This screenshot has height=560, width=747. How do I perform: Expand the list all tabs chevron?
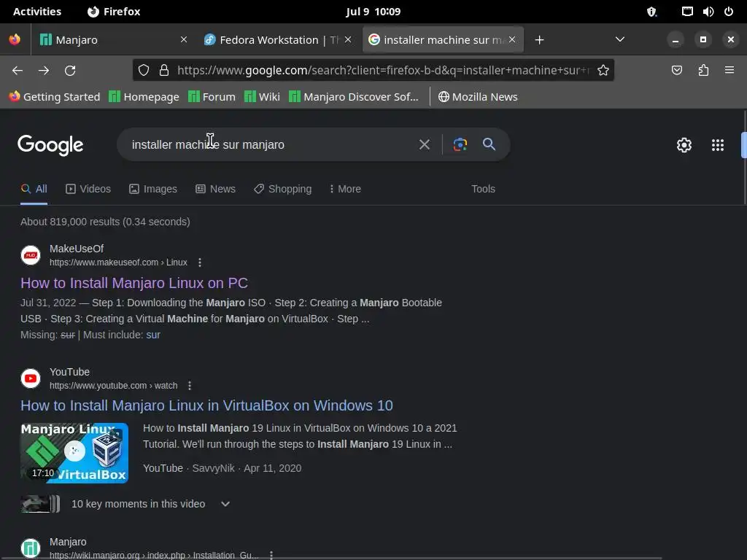pos(620,39)
